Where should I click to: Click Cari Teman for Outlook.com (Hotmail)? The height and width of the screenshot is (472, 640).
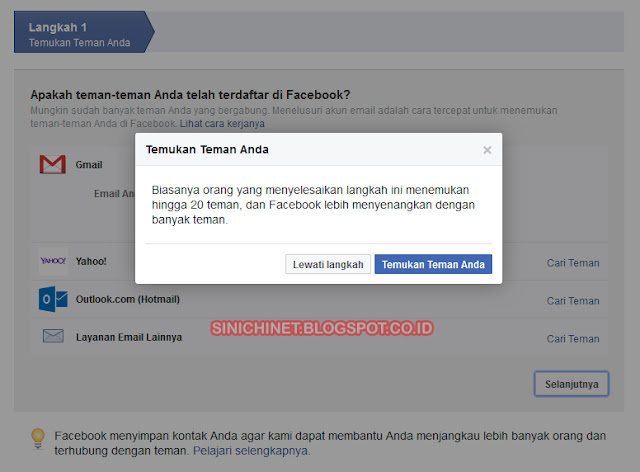point(573,301)
